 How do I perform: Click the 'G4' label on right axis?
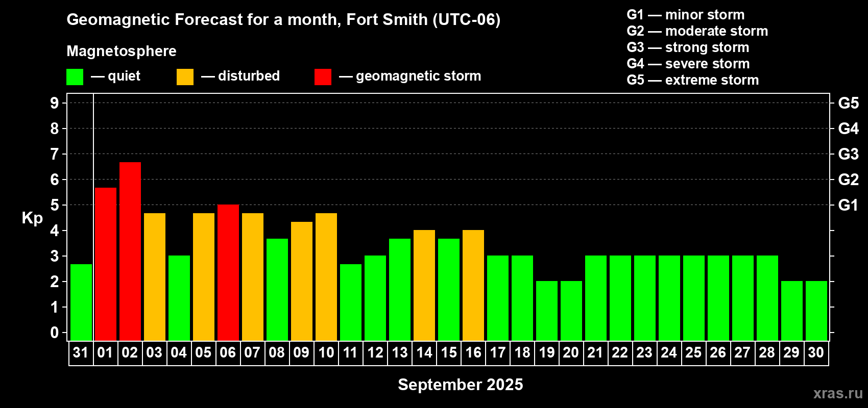click(849, 129)
